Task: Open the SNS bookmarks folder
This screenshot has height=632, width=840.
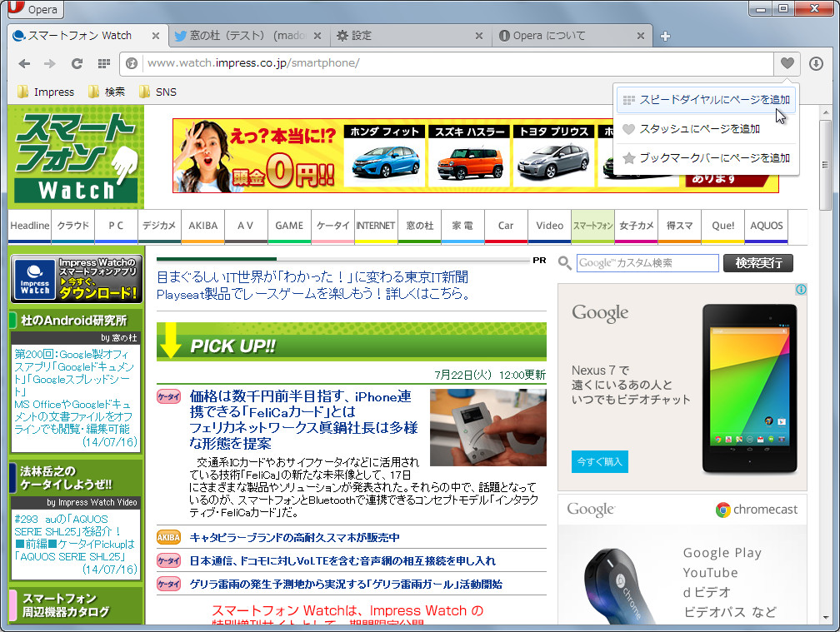Action: 157,92
